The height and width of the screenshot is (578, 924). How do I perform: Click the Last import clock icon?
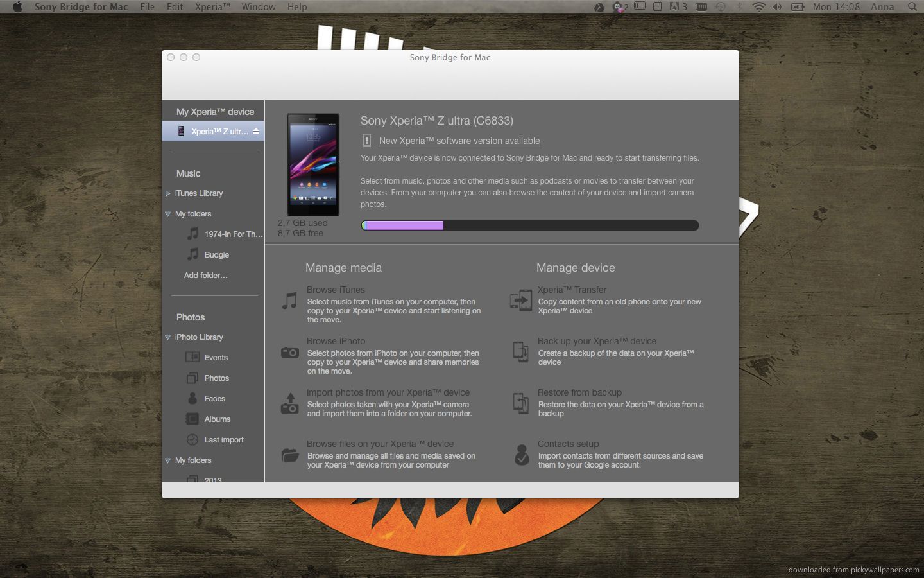192,439
